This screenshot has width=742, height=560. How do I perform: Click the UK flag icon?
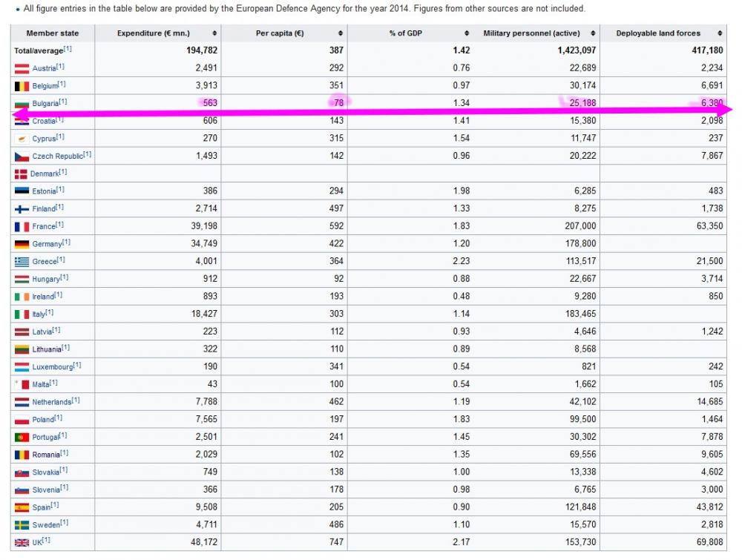click(x=22, y=543)
